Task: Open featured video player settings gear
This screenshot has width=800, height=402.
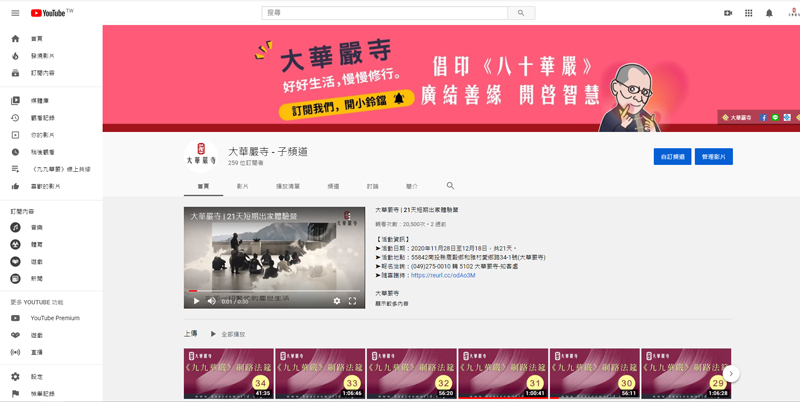Action: point(337,301)
